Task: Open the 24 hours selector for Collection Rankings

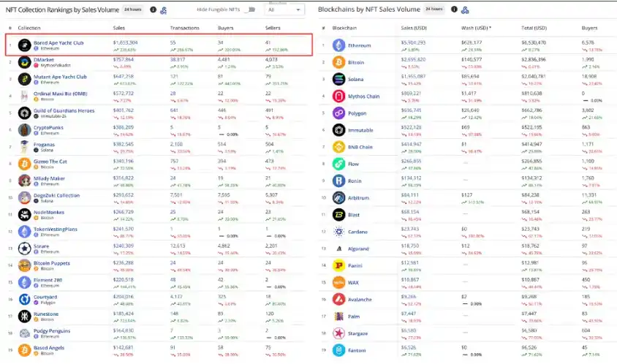Action: point(132,10)
